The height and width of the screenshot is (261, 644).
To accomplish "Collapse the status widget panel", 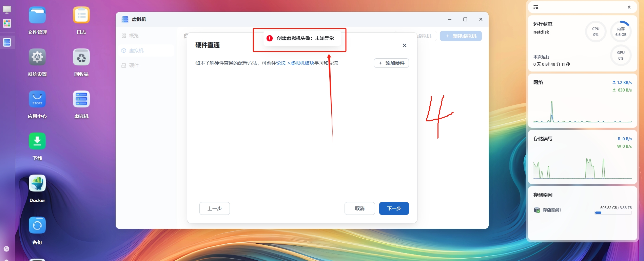I will pyautogui.click(x=629, y=7).
